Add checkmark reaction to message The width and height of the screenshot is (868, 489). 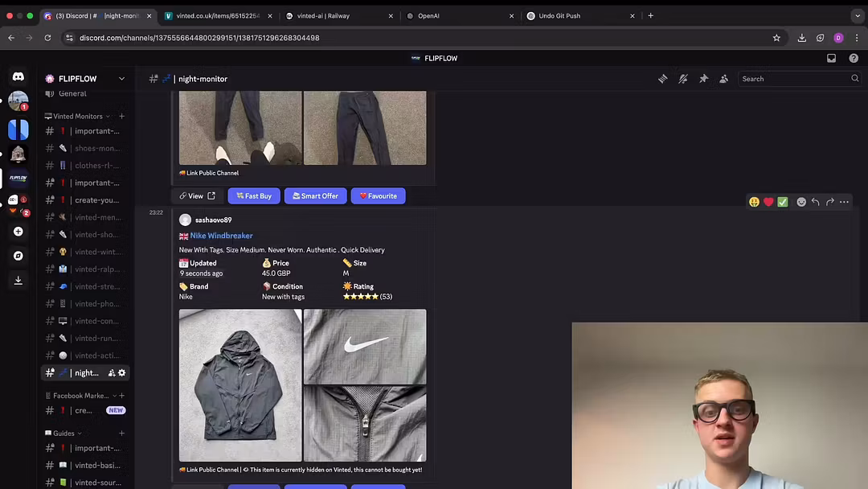[x=783, y=202]
